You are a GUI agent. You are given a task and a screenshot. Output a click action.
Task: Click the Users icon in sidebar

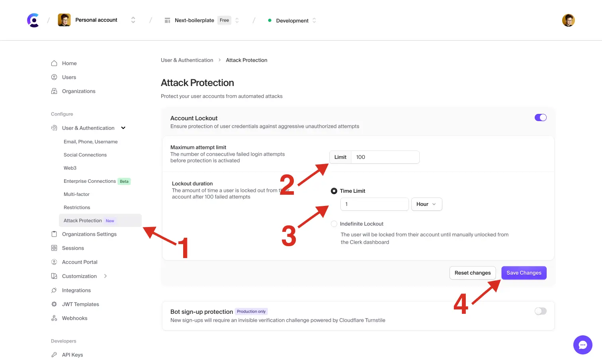(x=54, y=77)
